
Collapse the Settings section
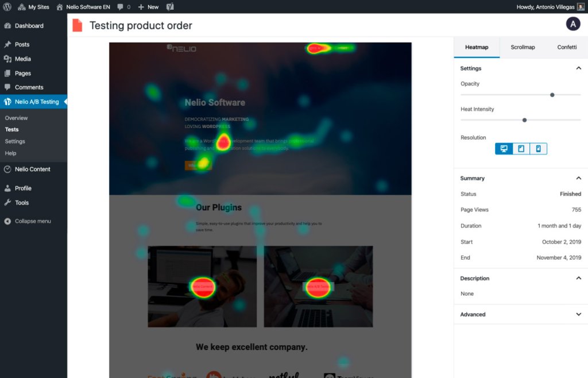point(579,68)
